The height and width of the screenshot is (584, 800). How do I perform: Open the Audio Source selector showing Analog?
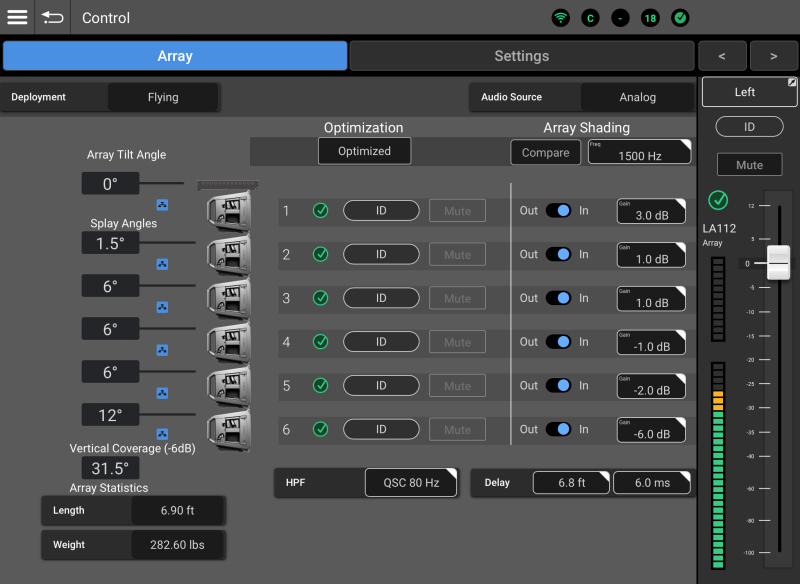tap(637, 97)
